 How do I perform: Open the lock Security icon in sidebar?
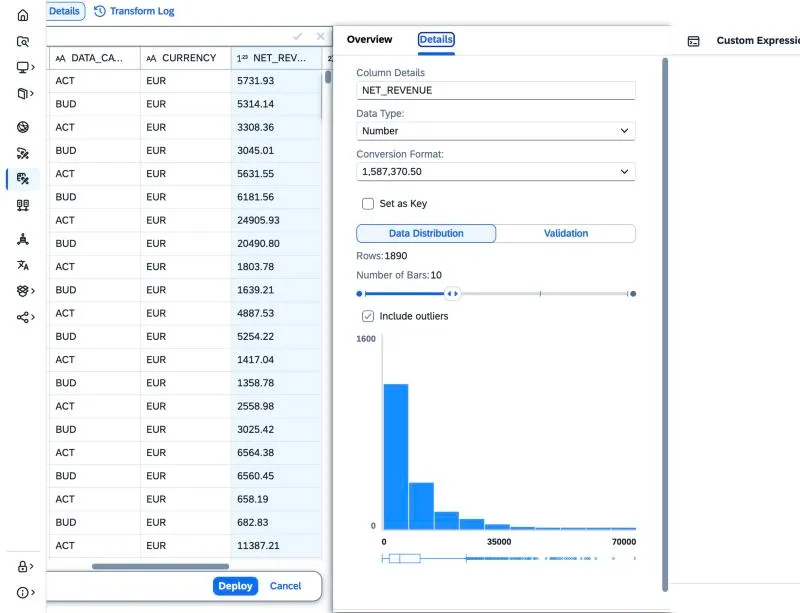[22, 566]
